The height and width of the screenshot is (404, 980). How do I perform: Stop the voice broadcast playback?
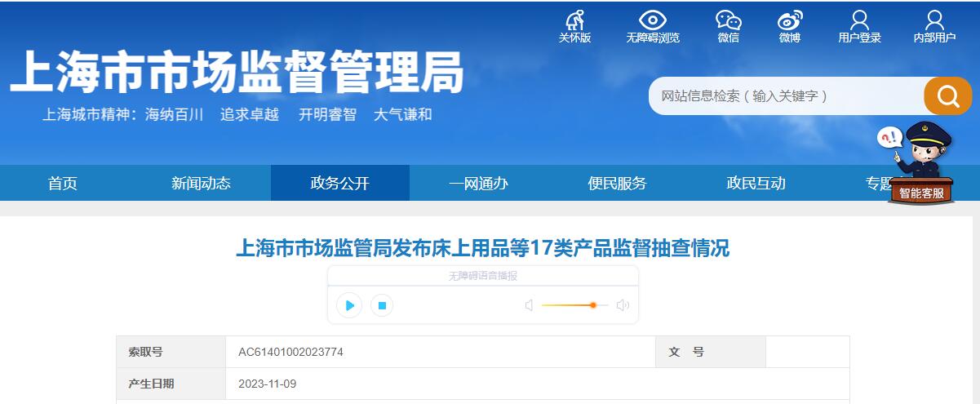pos(382,305)
